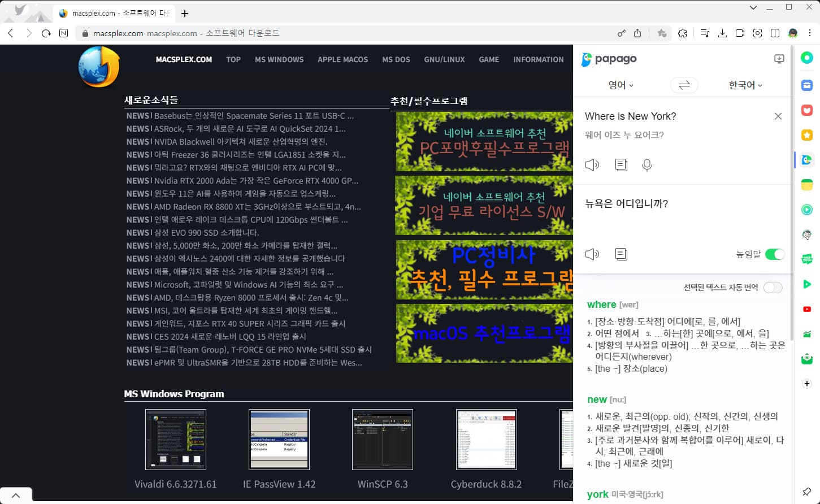Open the MS WINDOWS menu item

tap(279, 59)
